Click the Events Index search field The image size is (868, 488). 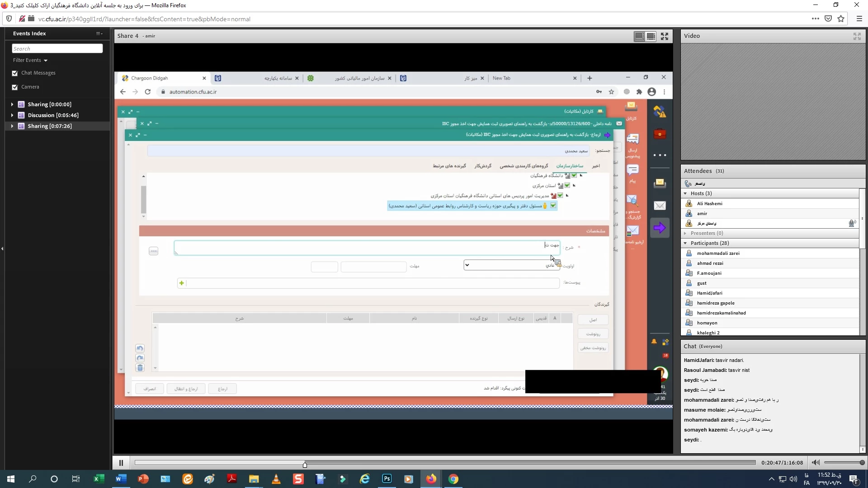click(57, 49)
